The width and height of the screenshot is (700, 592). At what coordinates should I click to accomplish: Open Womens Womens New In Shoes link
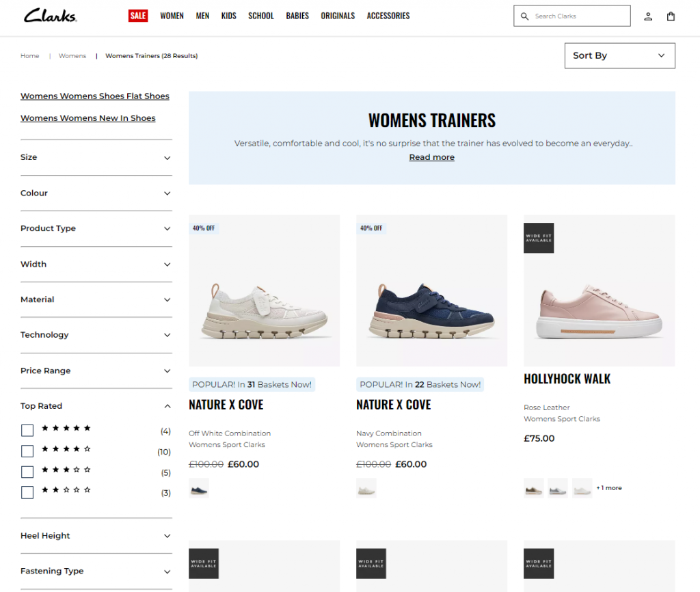coord(87,118)
